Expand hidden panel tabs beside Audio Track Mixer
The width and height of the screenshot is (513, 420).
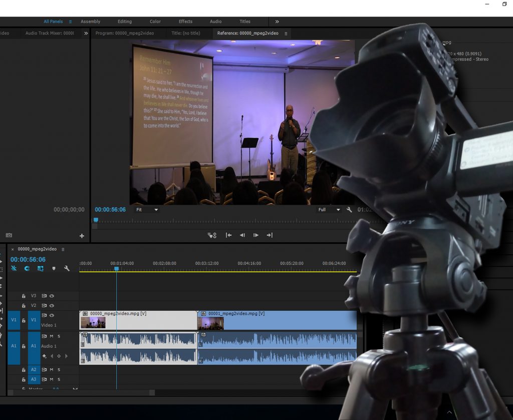click(x=86, y=34)
